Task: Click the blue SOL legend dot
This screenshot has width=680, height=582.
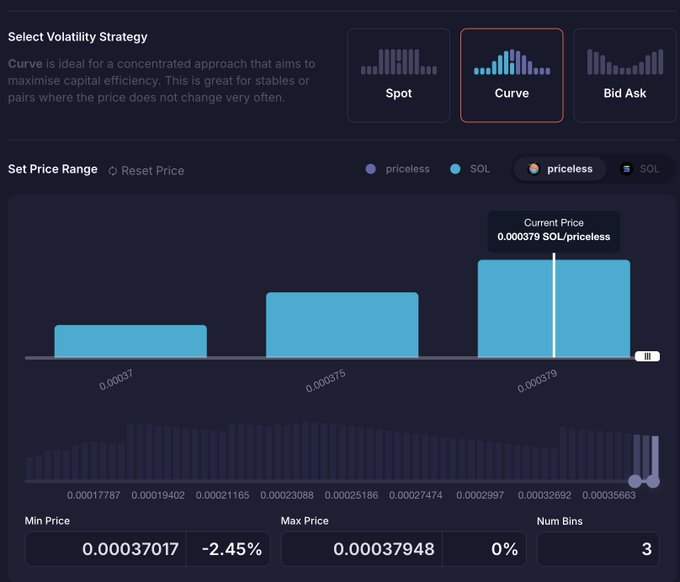Action: (x=455, y=169)
